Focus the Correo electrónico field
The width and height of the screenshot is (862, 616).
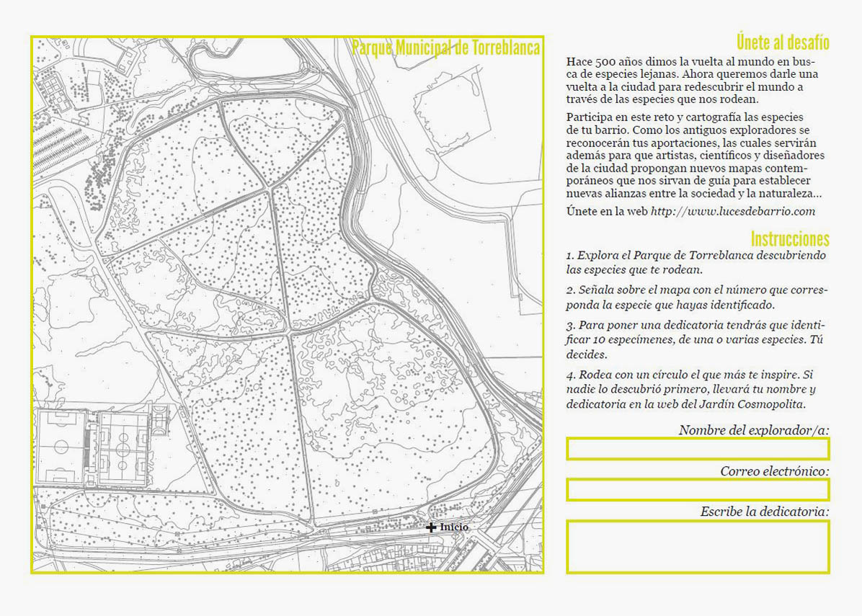click(697, 489)
